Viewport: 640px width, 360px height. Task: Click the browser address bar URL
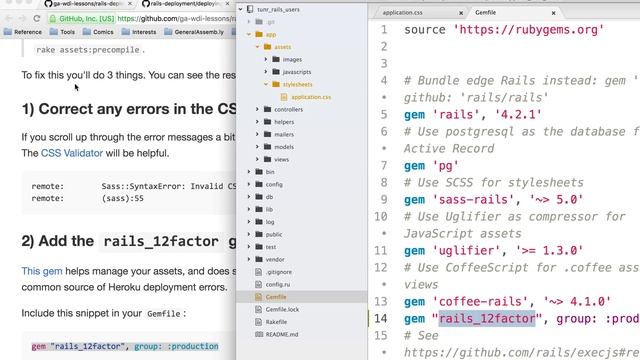176,19
